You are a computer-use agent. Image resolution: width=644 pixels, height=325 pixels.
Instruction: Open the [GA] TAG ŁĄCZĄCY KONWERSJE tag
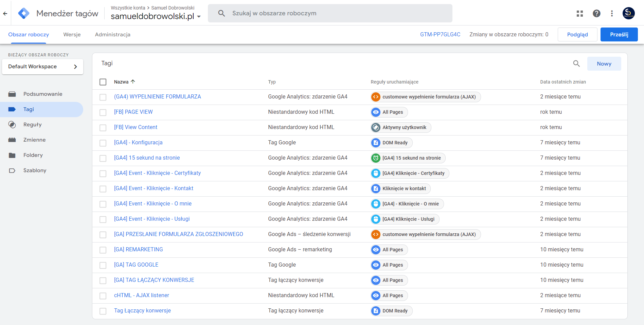point(154,280)
